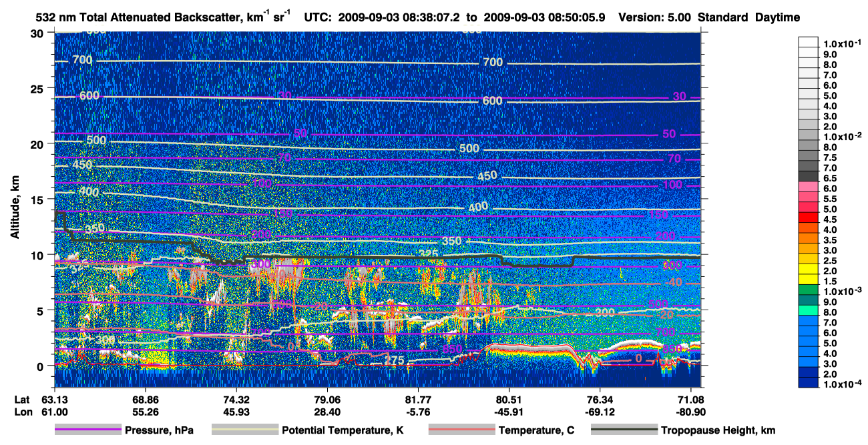
Task: Click the longitude value '61.00'
Action: point(54,412)
